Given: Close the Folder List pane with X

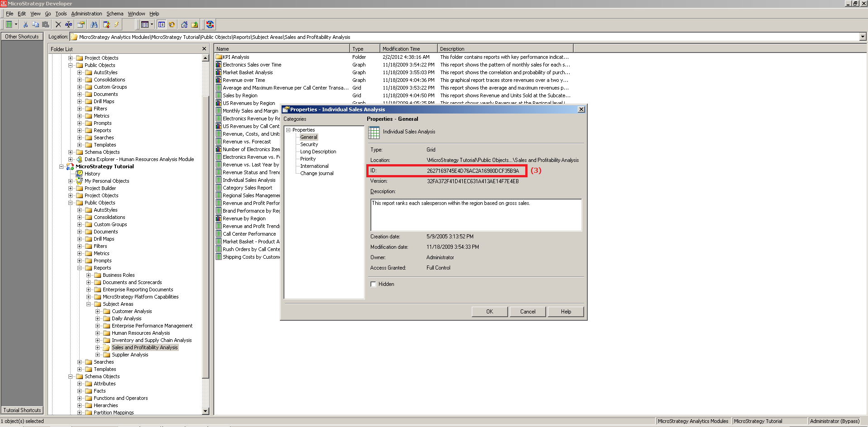Looking at the screenshot, I should pos(204,49).
